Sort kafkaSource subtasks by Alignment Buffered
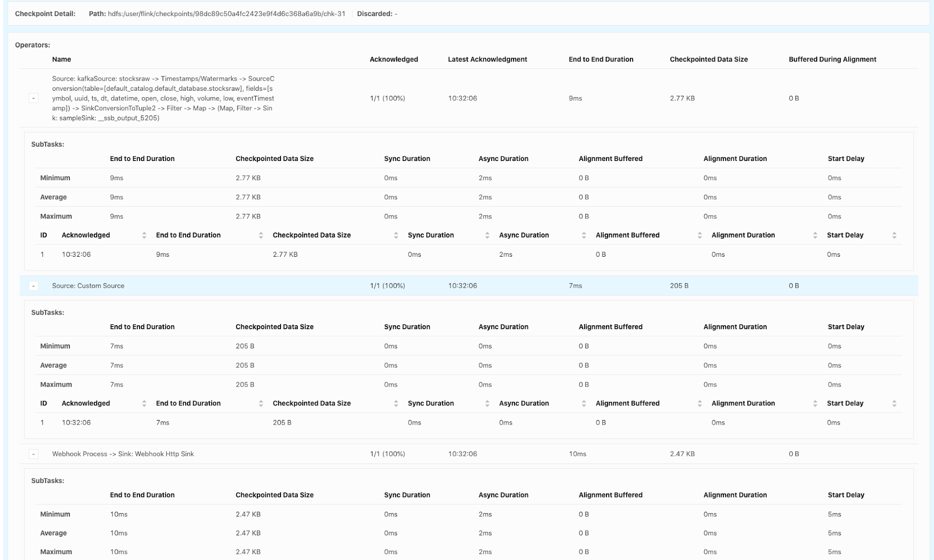The image size is (934, 560). coord(700,235)
